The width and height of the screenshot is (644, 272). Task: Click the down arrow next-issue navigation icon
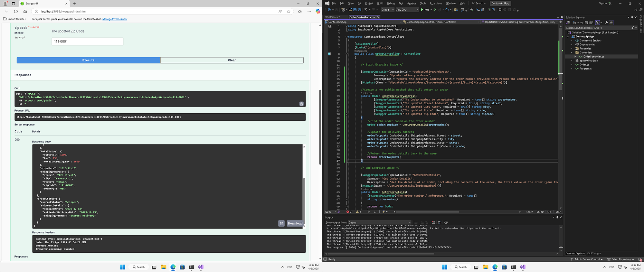click(x=375, y=212)
